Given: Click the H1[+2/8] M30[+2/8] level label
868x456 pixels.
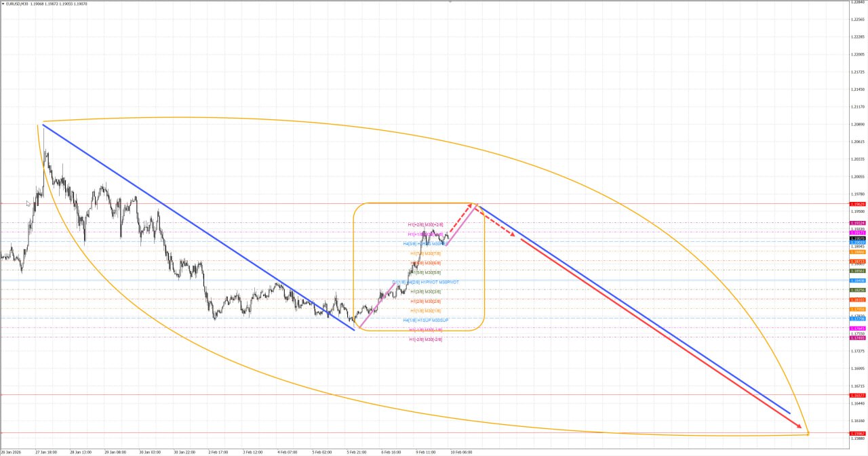Looking at the screenshot, I should pos(426,224).
